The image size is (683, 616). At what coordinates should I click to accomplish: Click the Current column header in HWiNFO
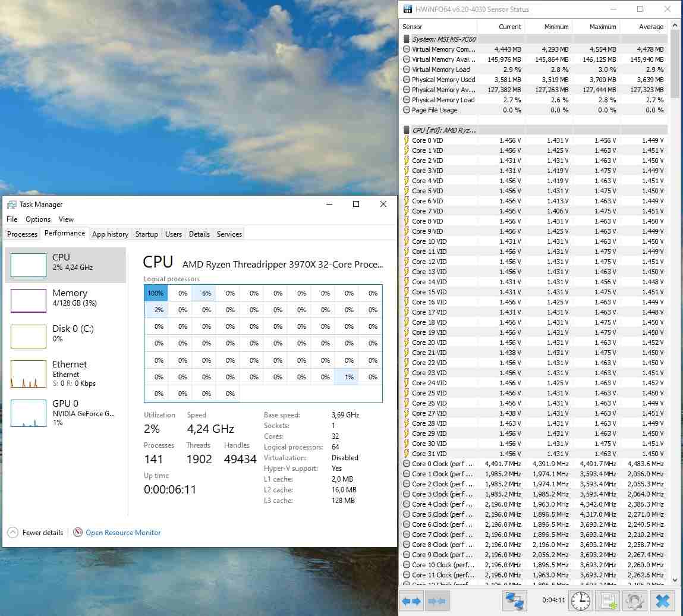click(501, 27)
